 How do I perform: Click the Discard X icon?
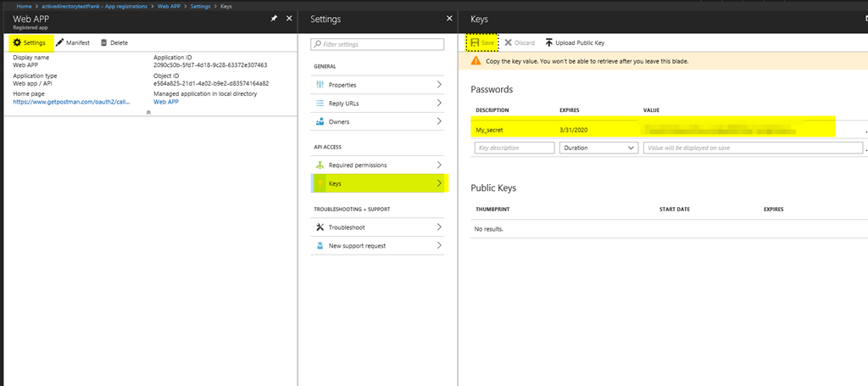[509, 42]
